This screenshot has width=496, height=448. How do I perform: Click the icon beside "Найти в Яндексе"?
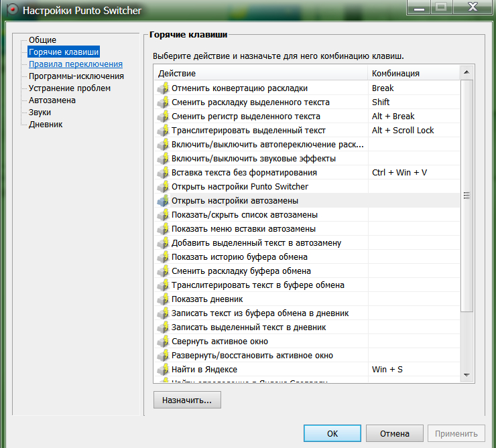[163, 370]
